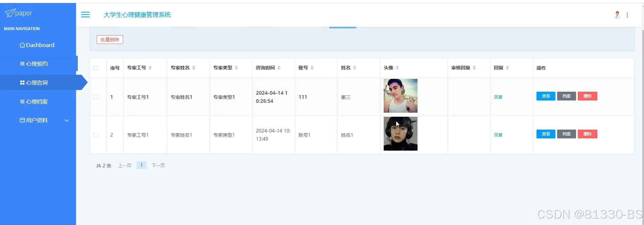Click the 批量删除 button
644x225 pixels.
coord(110,40)
